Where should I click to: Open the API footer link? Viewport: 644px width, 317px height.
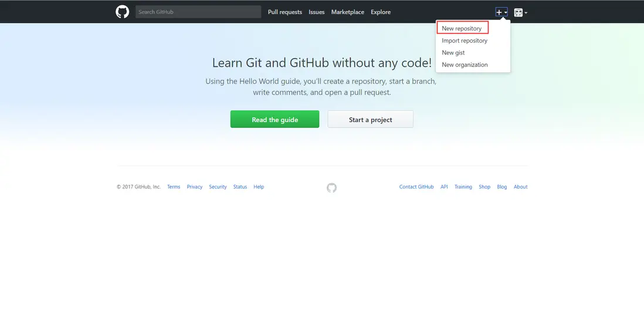[x=444, y=187]
